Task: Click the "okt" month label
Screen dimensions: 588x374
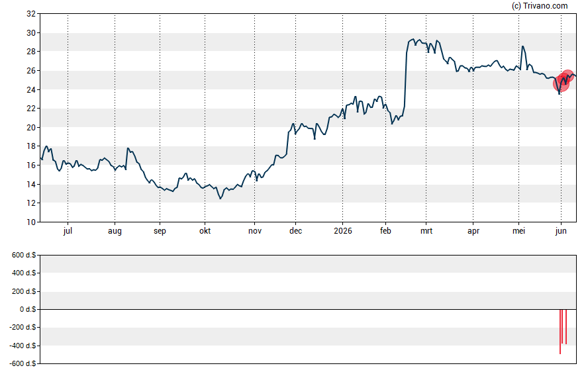Action: [205, 231]
